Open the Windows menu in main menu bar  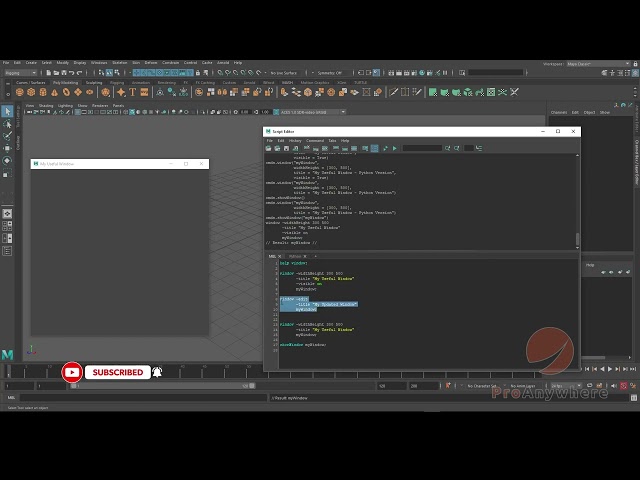99,62
